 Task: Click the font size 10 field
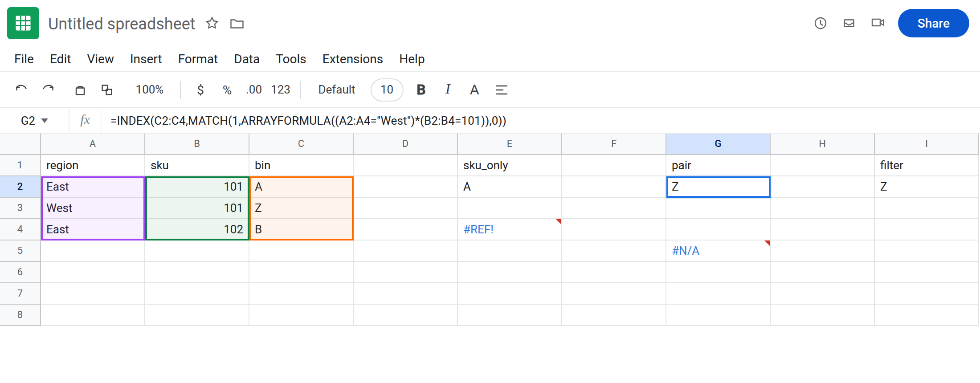pos(387,90)
